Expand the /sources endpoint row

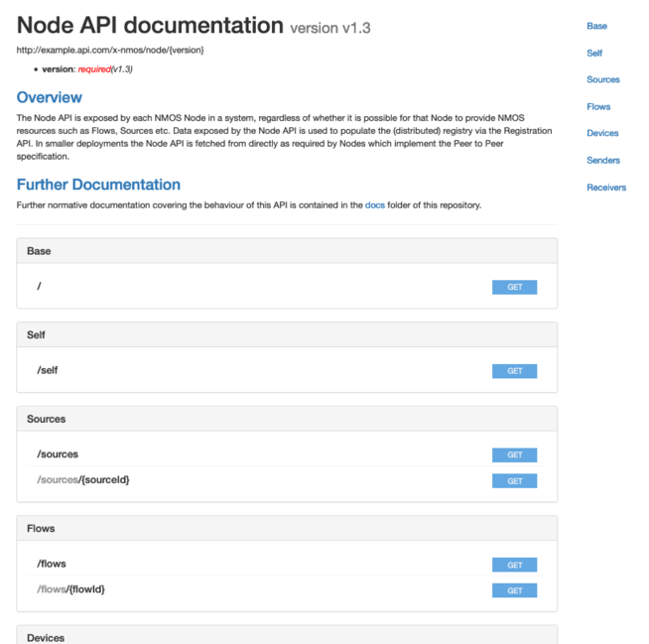point(58,454)
